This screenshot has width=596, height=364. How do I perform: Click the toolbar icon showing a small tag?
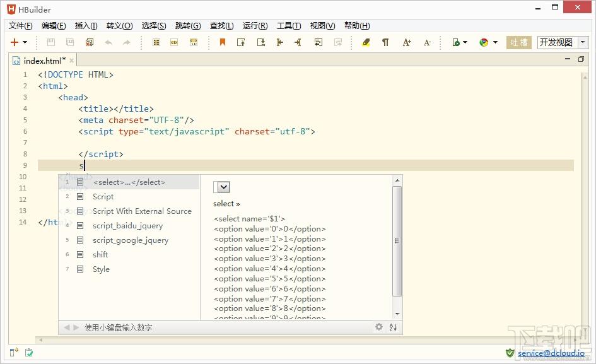(174, 42)
